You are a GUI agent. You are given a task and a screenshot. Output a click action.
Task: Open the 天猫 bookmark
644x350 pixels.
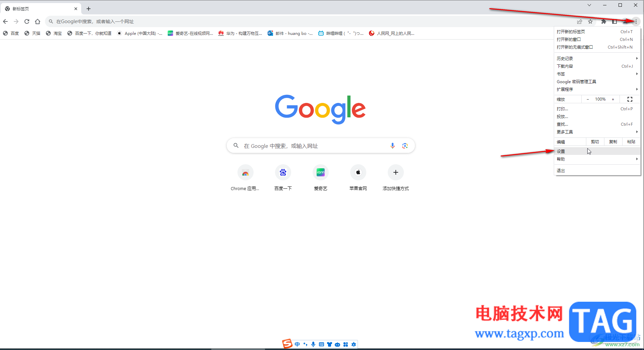pos(33,33)
